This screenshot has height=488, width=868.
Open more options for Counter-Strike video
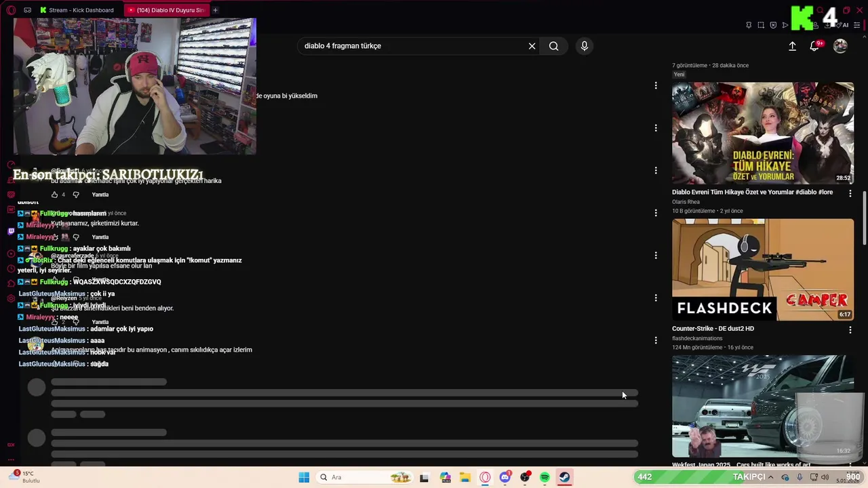click(850, 330)
